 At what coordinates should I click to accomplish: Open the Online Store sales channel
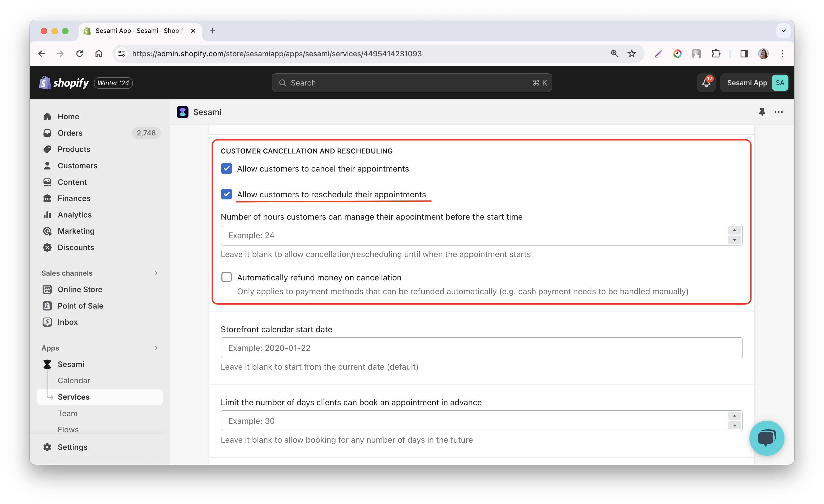click(x=80, y=289)
